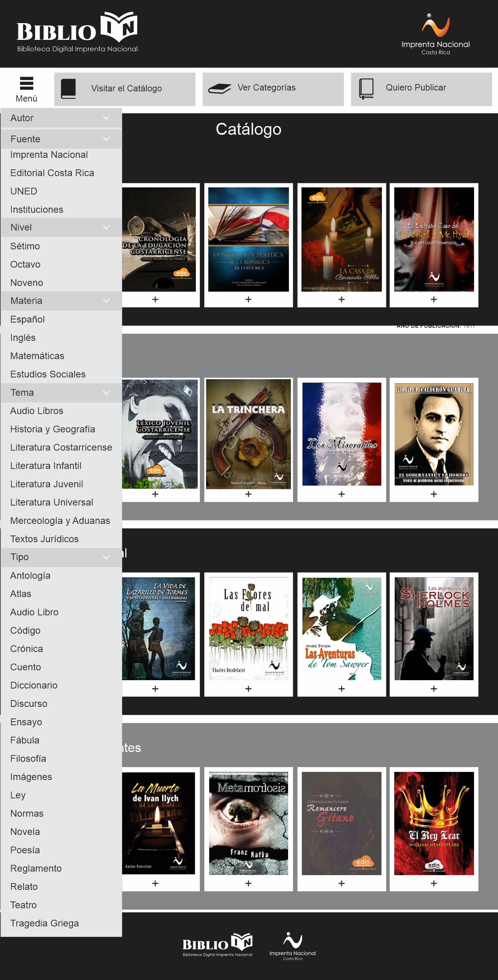Screen dimensions: 498x980
Task: Filter by Matemáticas subject
Action: 37,356
